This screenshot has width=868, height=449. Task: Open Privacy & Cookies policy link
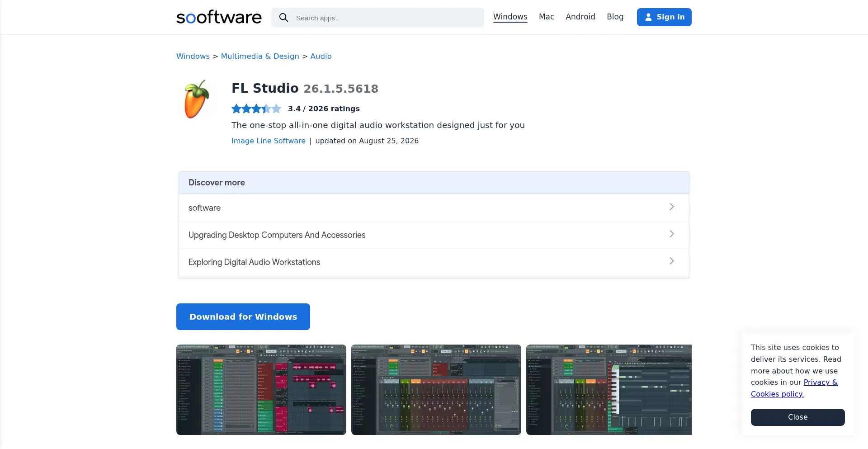(x=794, y=388)
